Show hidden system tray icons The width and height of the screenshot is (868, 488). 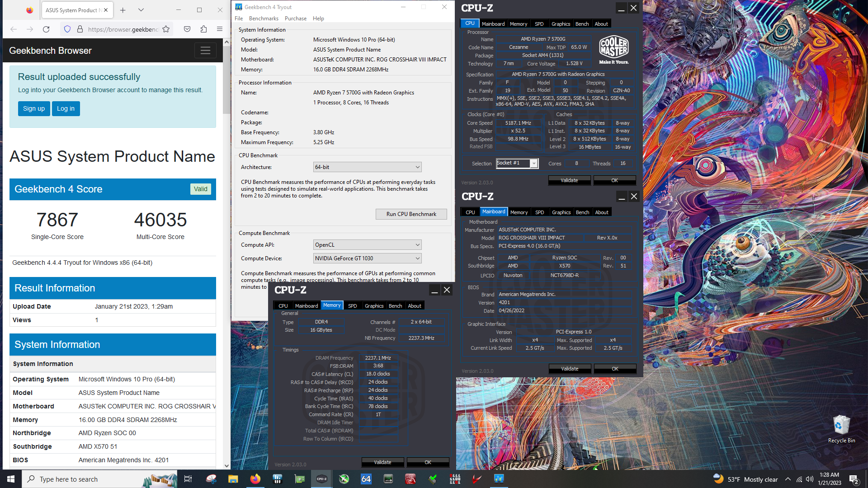[788, 479]
